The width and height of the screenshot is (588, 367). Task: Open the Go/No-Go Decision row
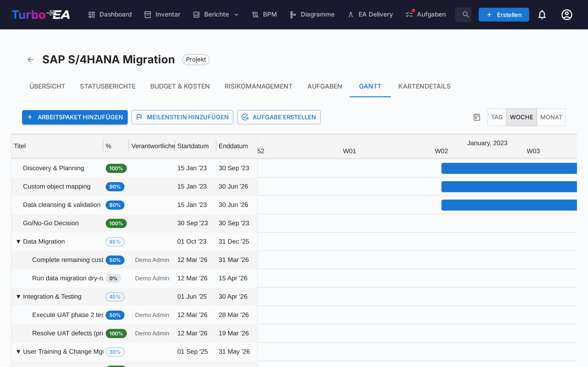[51, 223]
